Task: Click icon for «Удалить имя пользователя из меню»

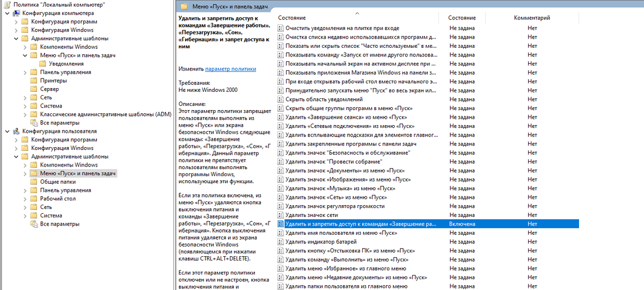Action: (280, 233)
